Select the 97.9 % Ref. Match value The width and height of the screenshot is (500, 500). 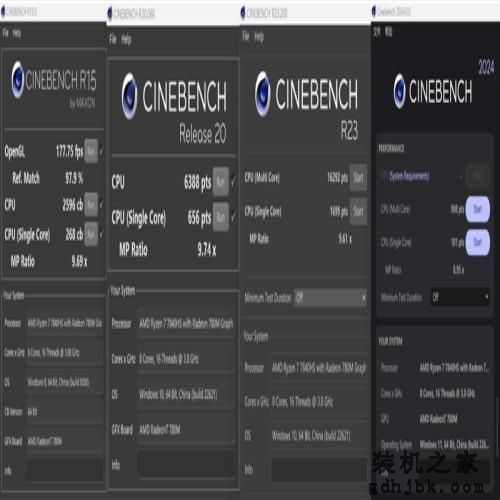coord(74,178)
